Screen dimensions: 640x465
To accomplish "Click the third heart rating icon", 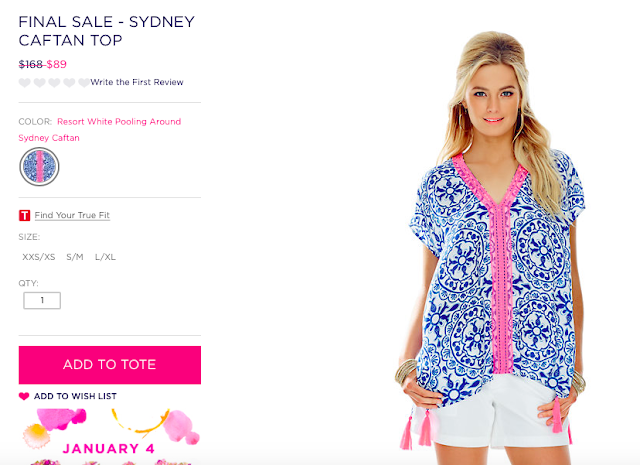I will click(54, 82).
